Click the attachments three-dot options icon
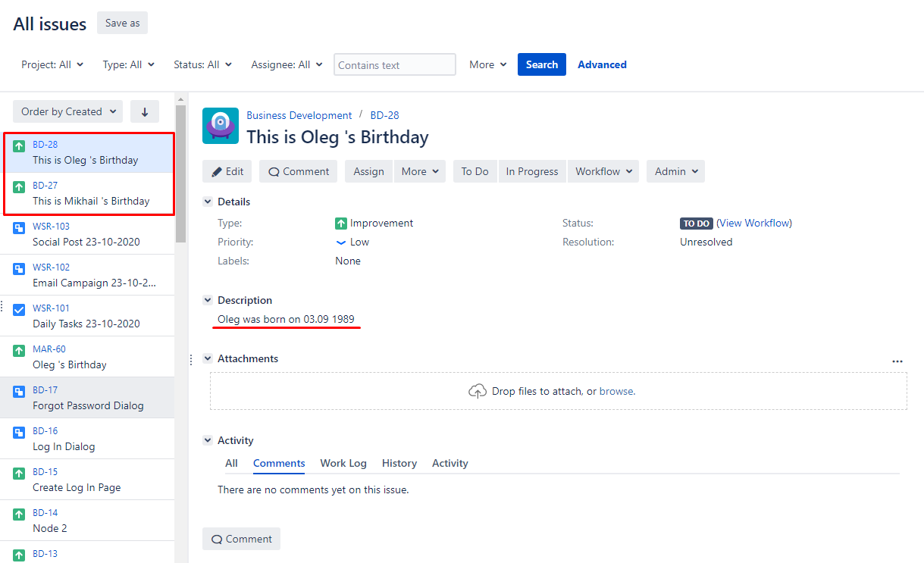Screen dimensions: 924x563 tap(897, 361)
